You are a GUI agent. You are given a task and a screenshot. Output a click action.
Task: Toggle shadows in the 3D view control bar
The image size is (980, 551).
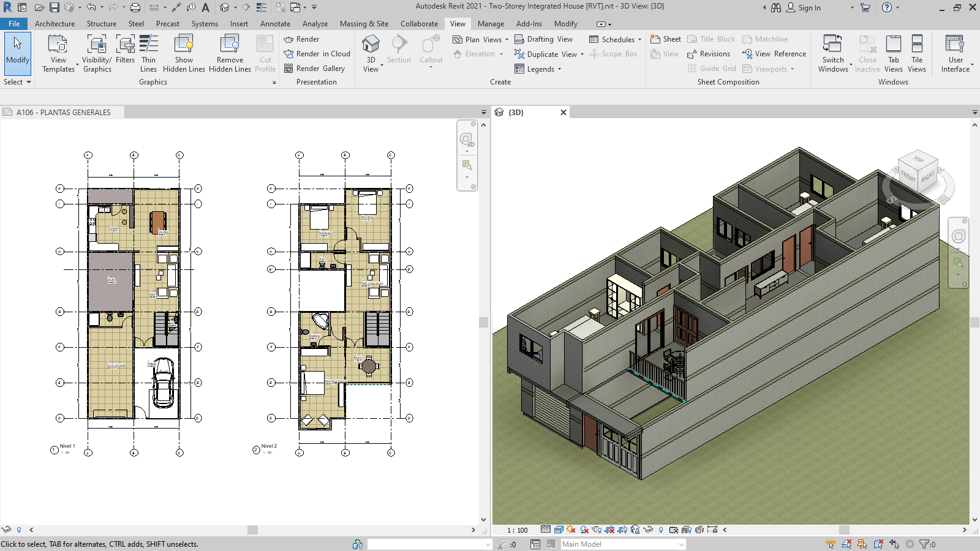point(583,530)
